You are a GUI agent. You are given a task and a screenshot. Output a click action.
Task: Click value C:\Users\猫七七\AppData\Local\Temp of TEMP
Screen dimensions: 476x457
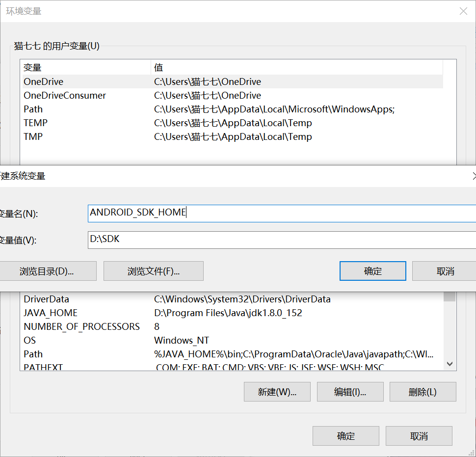click(233, 123)
